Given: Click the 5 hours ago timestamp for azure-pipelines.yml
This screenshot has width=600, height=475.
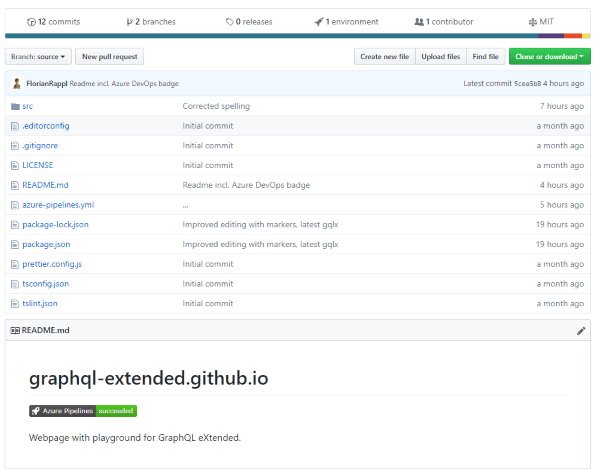Looking at the screenshot, I should point(562,205).
